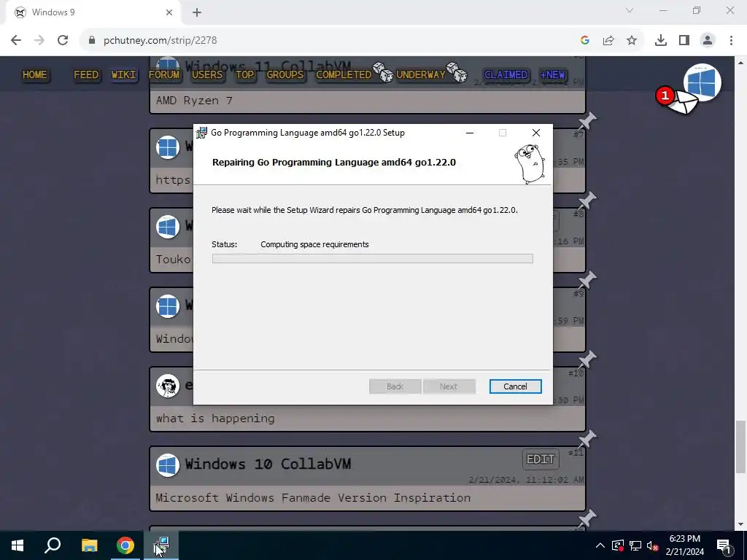
Task: Open network tray icon
Action: pos(635,545)
